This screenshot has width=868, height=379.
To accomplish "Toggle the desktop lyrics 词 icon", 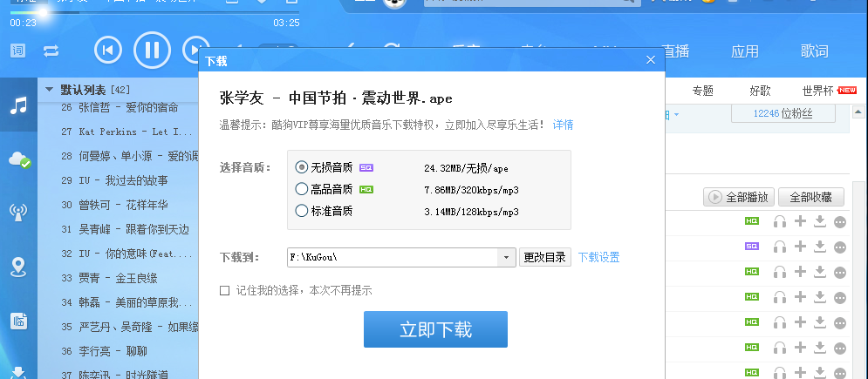I will 17,51.
